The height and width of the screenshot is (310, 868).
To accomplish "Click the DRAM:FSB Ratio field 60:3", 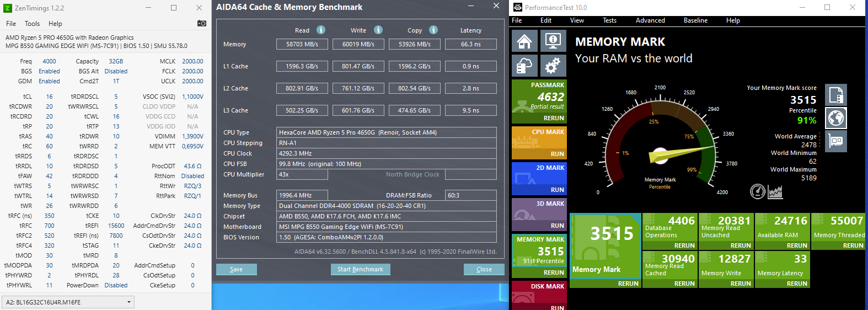I will [x=471, y=195].
